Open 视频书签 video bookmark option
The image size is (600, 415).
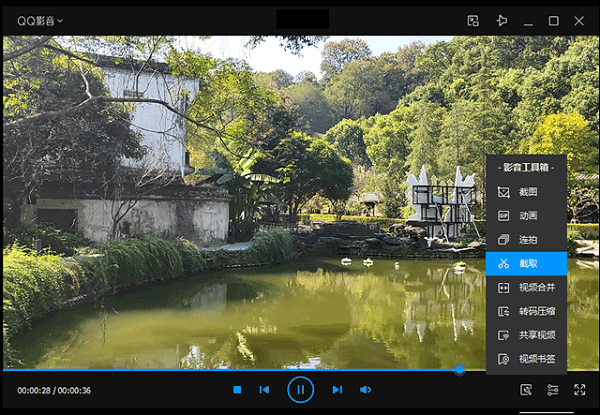click(526, 359)
